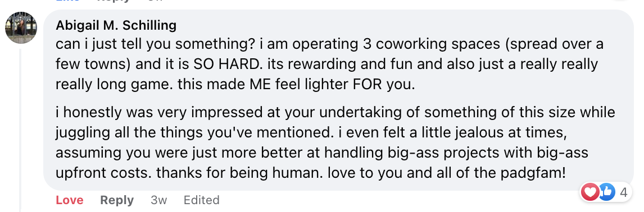Toggle the red Love reaction on comment
Viewport: 644px width, 212px height.
point(70,200)
